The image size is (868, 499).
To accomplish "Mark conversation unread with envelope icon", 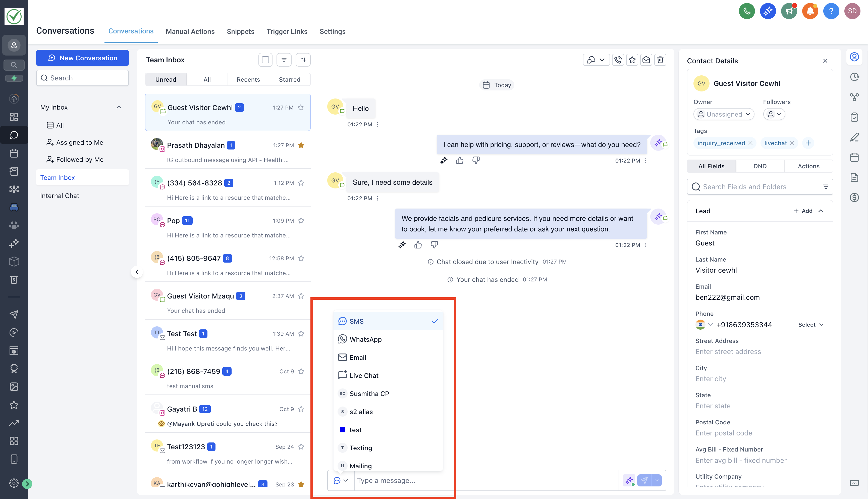I will point(646,60).
